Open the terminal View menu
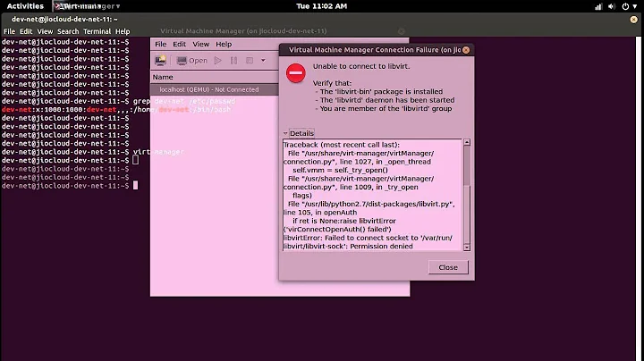 (45, 31)
